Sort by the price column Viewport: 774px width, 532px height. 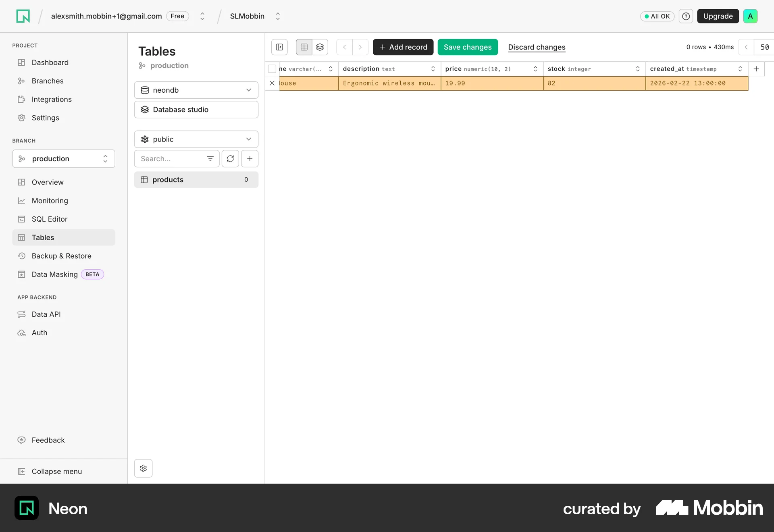tap(535, 69)
